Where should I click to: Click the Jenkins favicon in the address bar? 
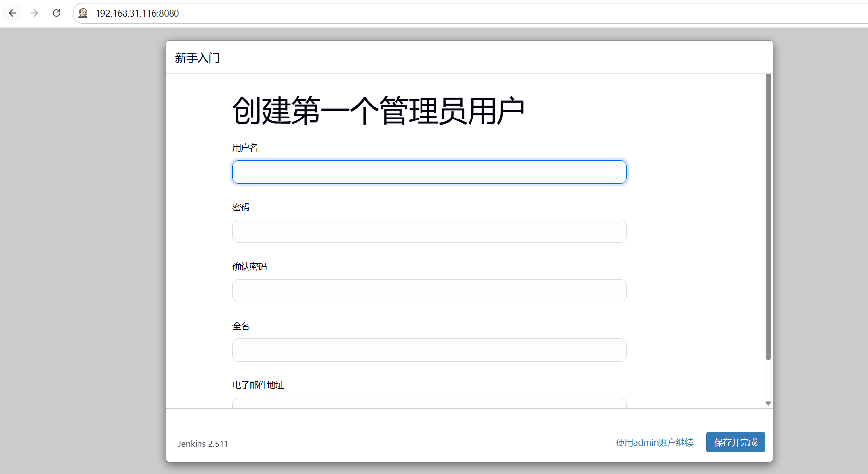[x=83, y=13]
